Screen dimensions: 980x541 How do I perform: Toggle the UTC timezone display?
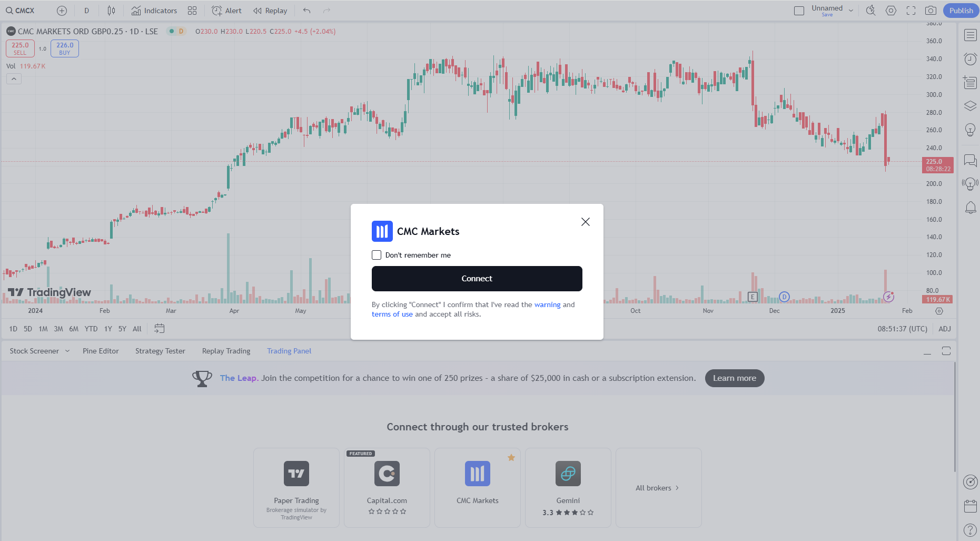(x=902, y=329)
